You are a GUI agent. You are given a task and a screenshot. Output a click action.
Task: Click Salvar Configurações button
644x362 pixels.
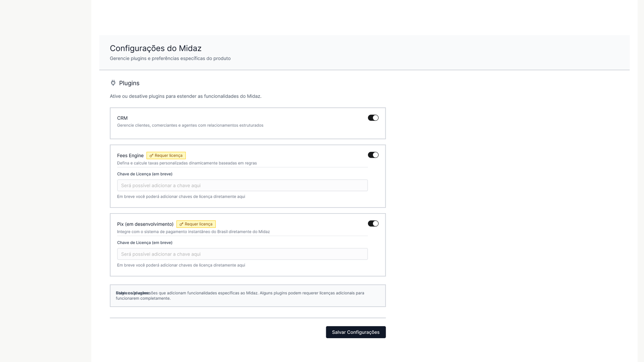[356, 332]
